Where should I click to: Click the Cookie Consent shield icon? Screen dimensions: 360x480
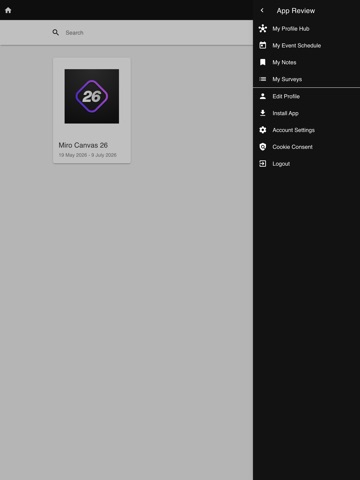pyautogui.click(x=263, y=147)
